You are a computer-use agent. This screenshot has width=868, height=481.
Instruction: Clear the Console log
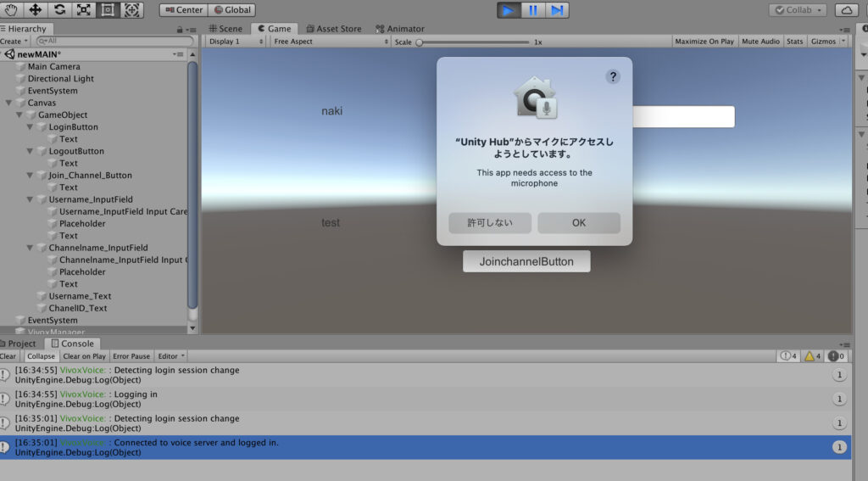[8, 356]
